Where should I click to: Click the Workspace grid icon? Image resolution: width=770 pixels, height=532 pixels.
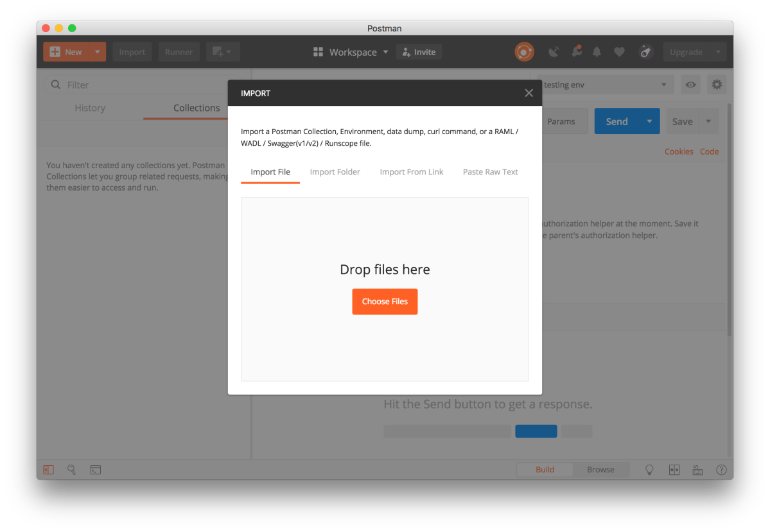point(318,52)
